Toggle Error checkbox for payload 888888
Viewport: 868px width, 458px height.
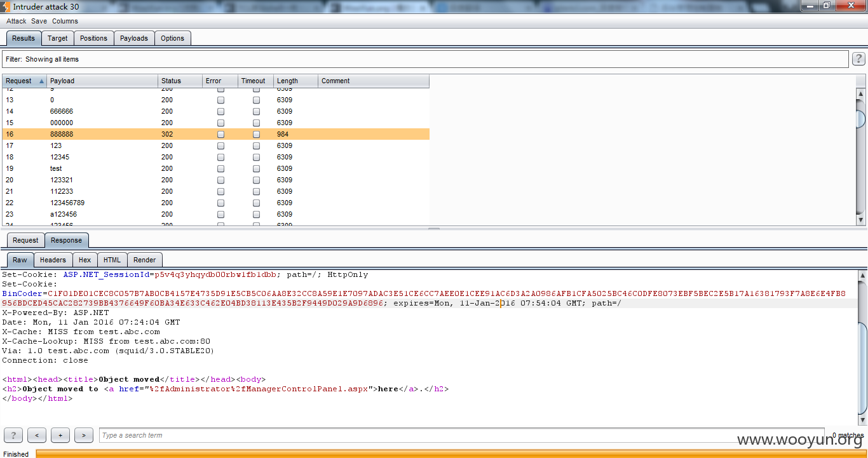click(220, 134)
